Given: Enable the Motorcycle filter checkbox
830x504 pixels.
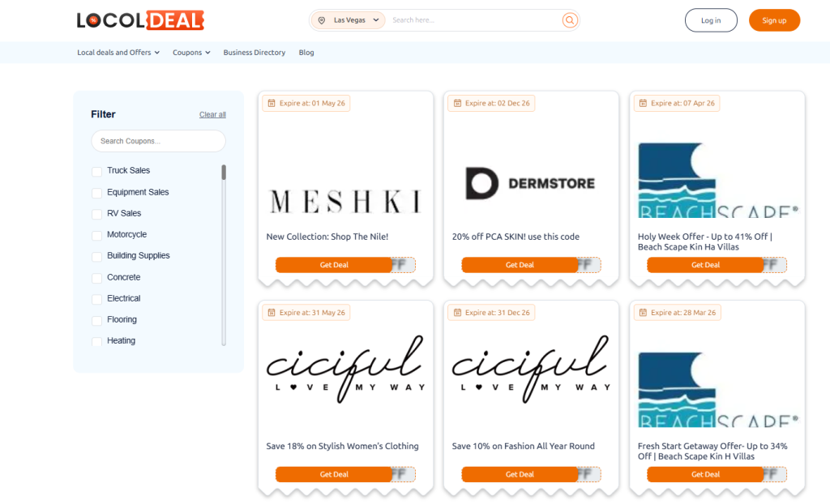Looking at the screenshot, I should [x=97, y=236].
